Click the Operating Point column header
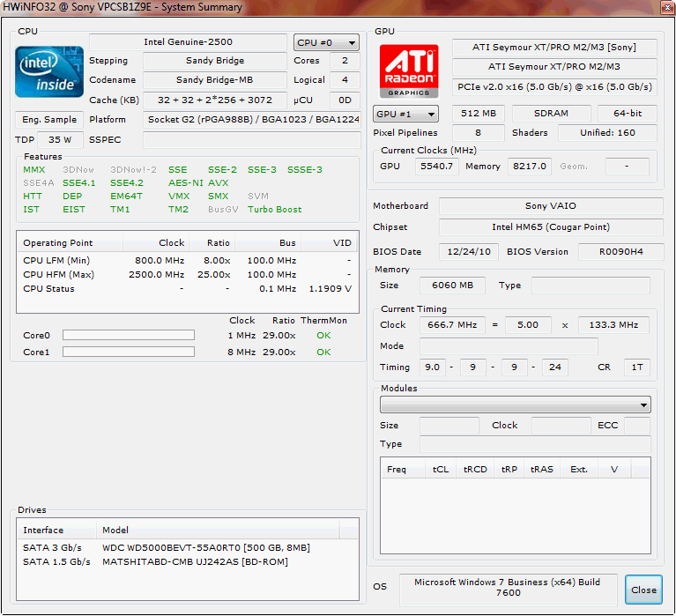The height and width of the screenshot is (616, 676). click(70, 242)
